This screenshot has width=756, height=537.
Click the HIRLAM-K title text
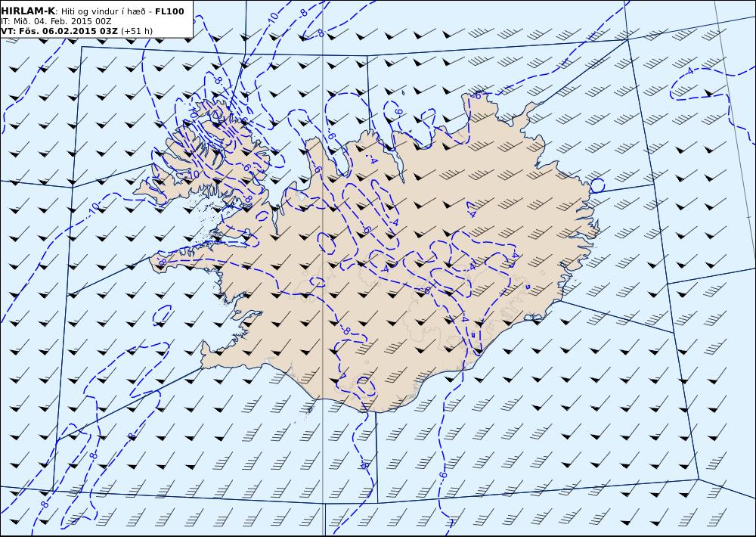[x=28, y=11]
